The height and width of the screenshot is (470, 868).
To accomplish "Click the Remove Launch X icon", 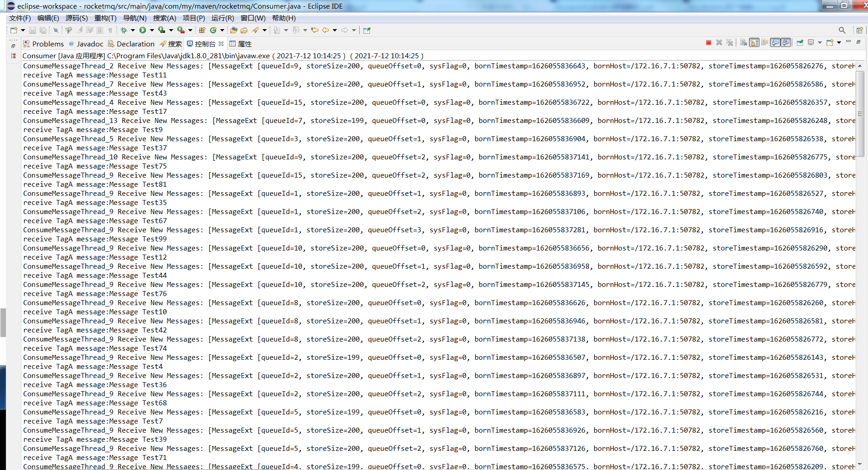I will click(719, 42).
